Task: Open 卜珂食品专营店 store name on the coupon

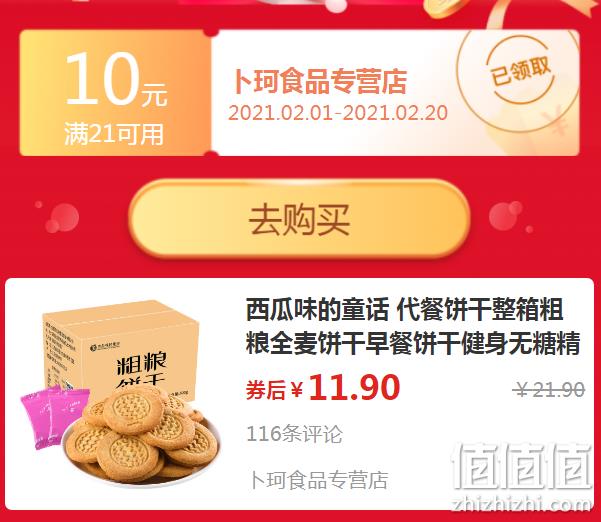Action: (x=320, y=81)
